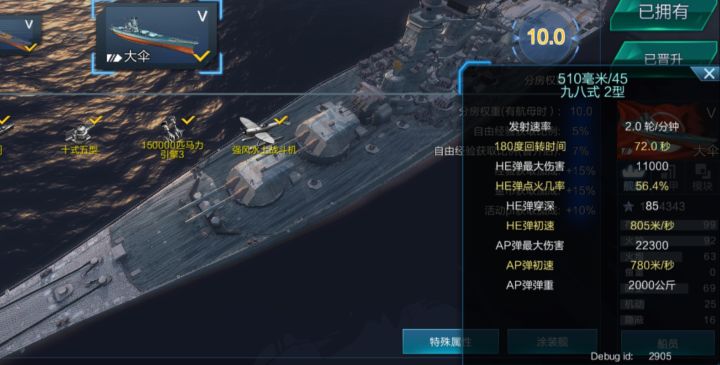
Task: Toggle checkmark above the seaplane fighter
Action: 281,120
